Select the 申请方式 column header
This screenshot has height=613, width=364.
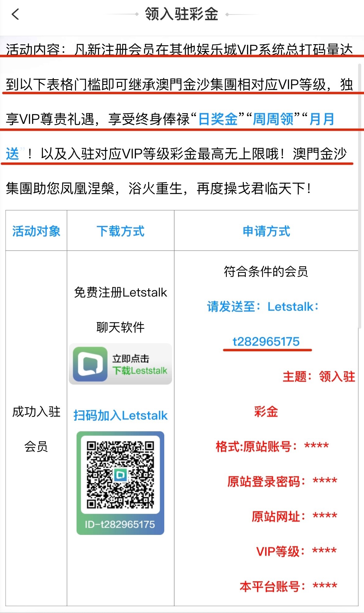(266, 231)
